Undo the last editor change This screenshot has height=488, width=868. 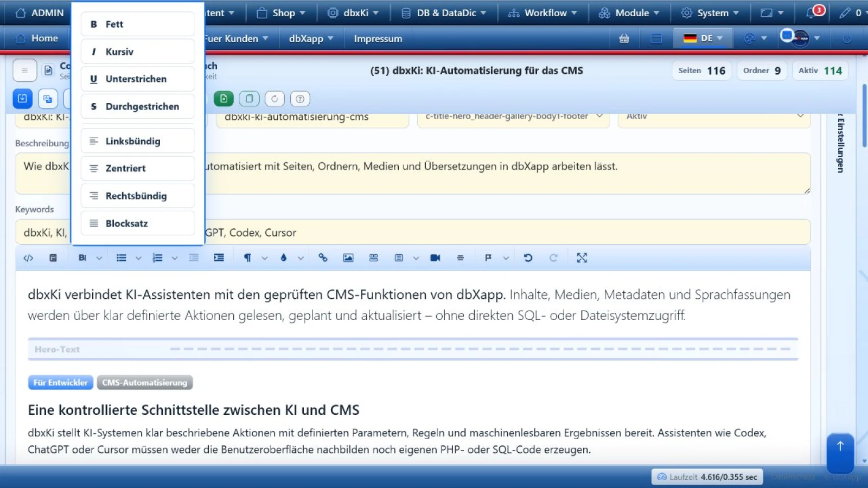point(528,258)
